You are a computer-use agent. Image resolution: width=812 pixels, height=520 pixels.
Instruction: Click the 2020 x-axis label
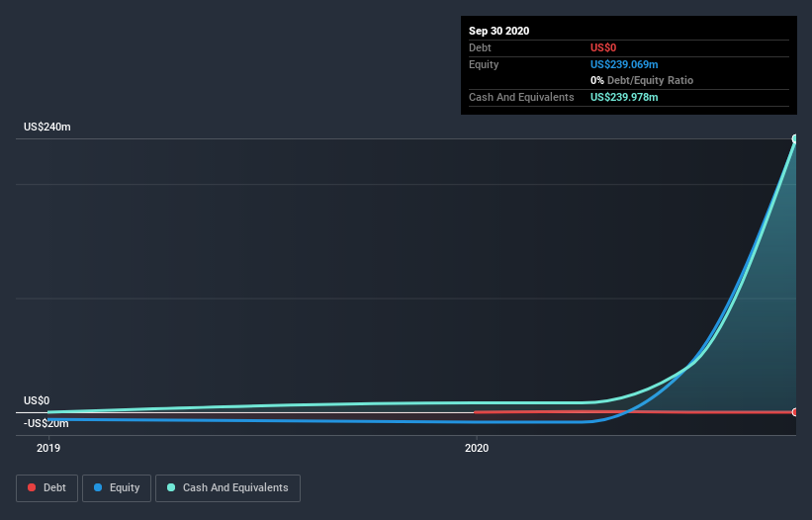pos(477,448)
